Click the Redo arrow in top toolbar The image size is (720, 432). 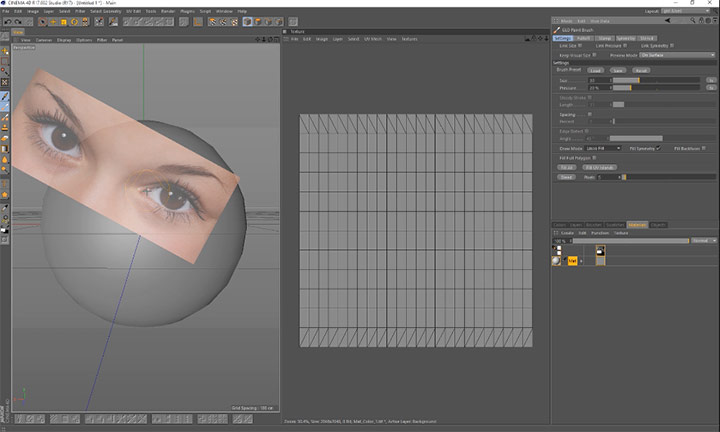click(x=18, y=22)
